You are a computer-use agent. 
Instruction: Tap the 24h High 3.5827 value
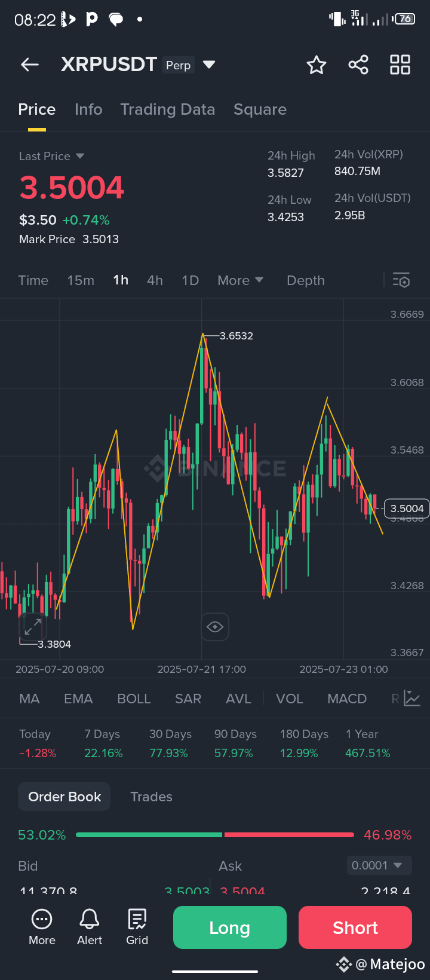coord(291,164)
